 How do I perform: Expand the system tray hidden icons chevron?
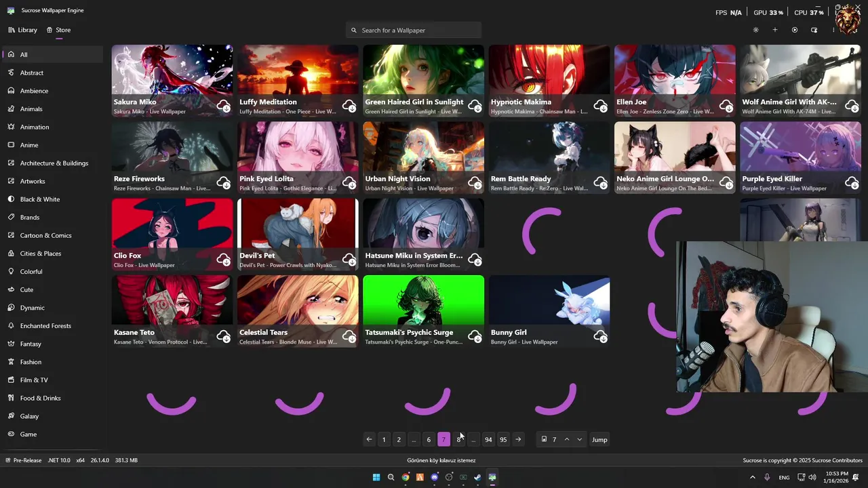pyautogui.click(x=753, y=477)
